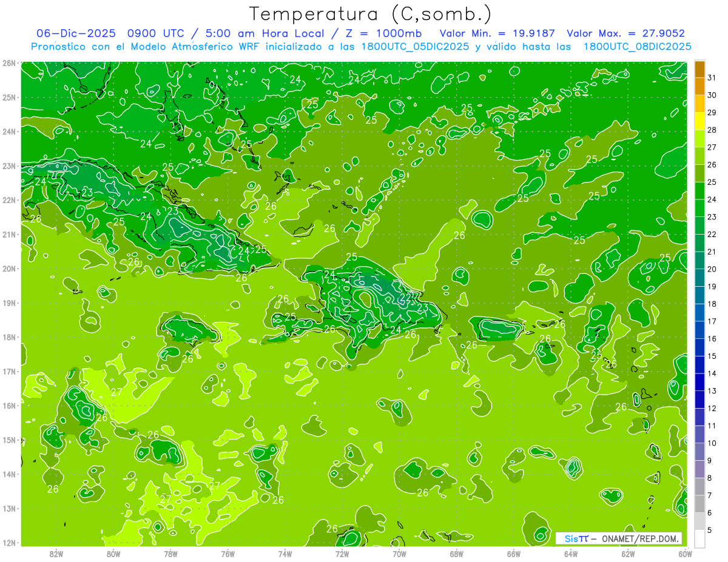The height and width of the screenshot is (562, 728).
Task: Pick the gray colorbar segment between 6 and 7
Action: coord(700,504)
